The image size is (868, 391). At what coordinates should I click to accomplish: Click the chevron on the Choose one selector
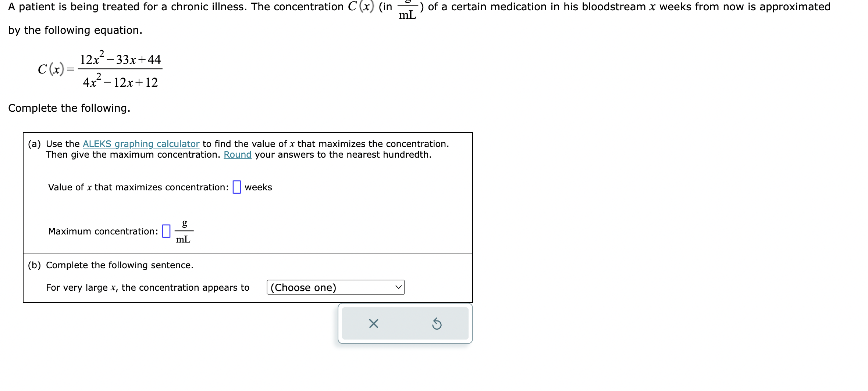click(398, 288)
